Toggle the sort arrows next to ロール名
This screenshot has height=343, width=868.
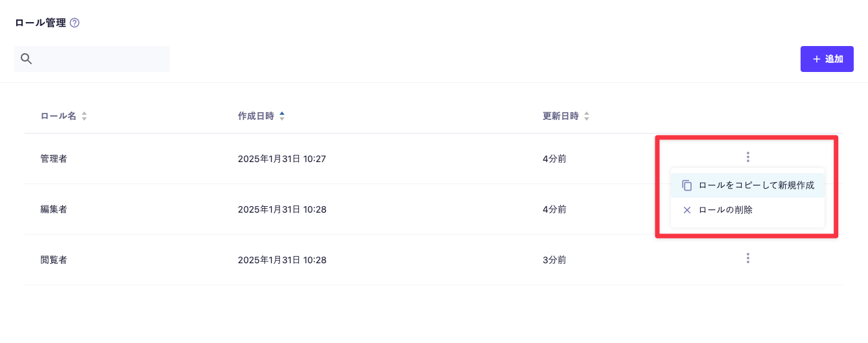pos(84,117)
